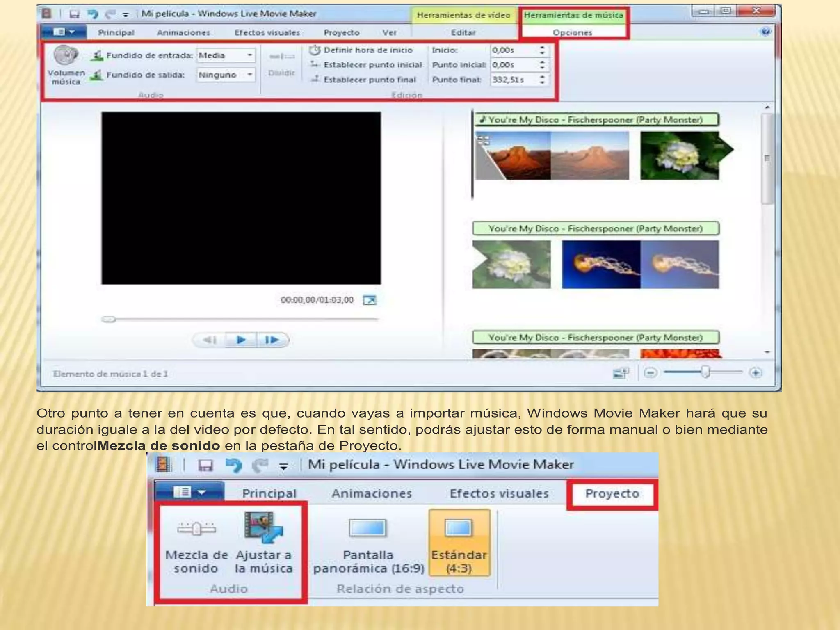Click the Dividir split tool
Viewport: 840px width, 630px height.
(x=282, y=64)
